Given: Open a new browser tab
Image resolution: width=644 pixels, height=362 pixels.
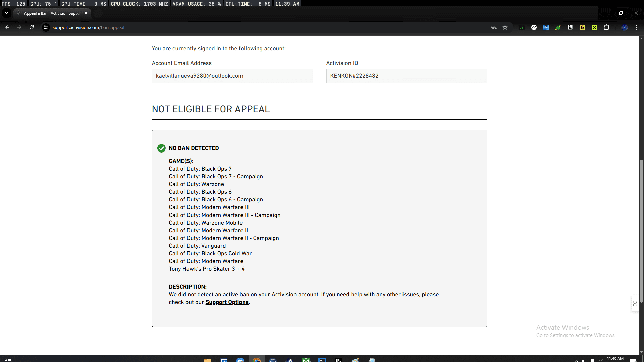Looking at the screenshot, I should tap(98, 13).
